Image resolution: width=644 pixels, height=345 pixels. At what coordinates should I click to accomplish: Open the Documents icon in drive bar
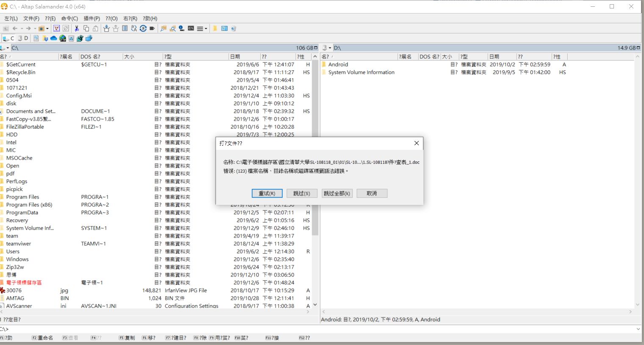[x=36, y=38]
